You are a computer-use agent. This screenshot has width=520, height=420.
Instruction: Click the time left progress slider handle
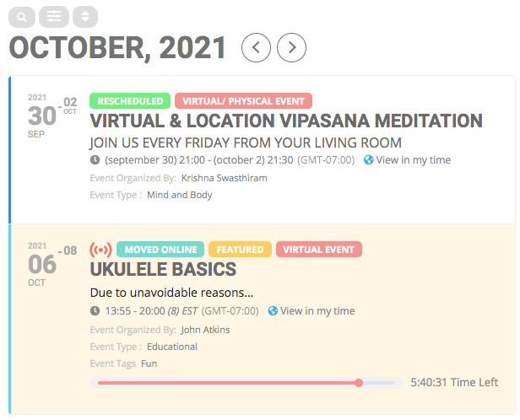(x=359, y=383)
